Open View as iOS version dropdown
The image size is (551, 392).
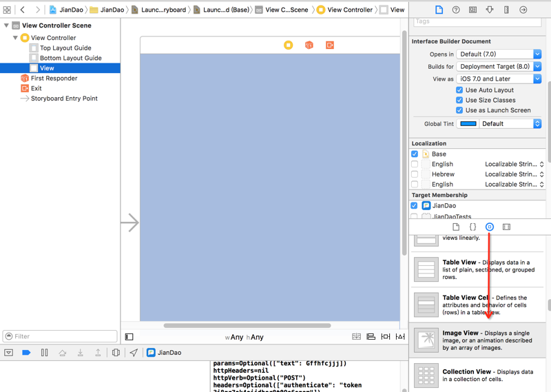click(x=499, y=79)
